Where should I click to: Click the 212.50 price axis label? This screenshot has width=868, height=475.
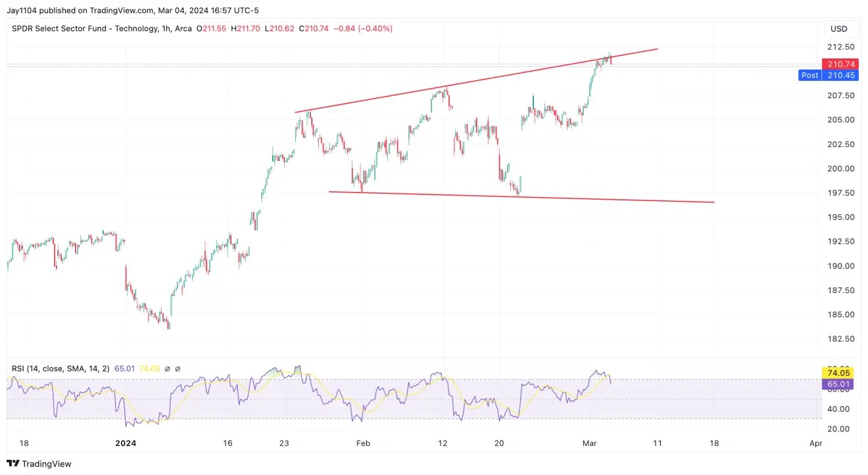point(840,47)
